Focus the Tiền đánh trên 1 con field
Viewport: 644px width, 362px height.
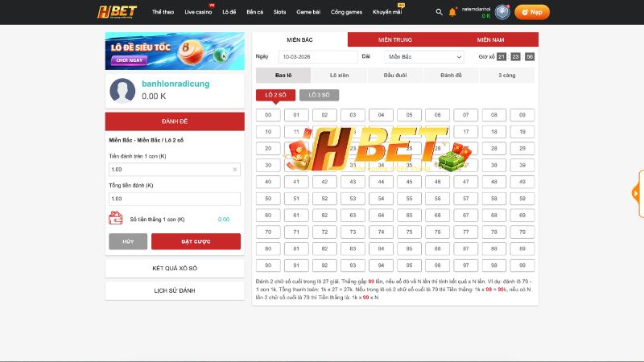(x=175, y=170)
